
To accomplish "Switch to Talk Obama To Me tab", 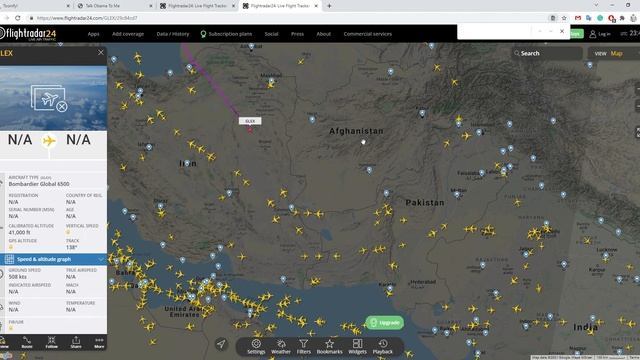I will pos(113,6).
